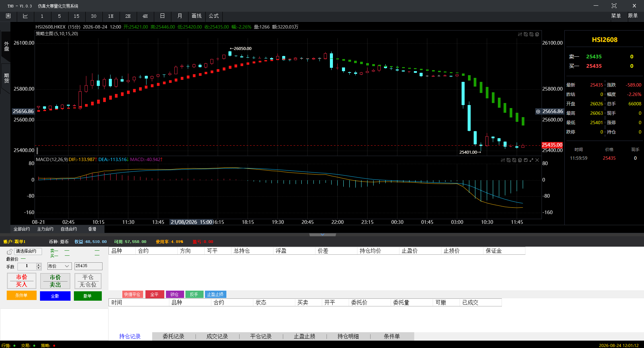
Task: Select the 2H period
Action: 128,16
